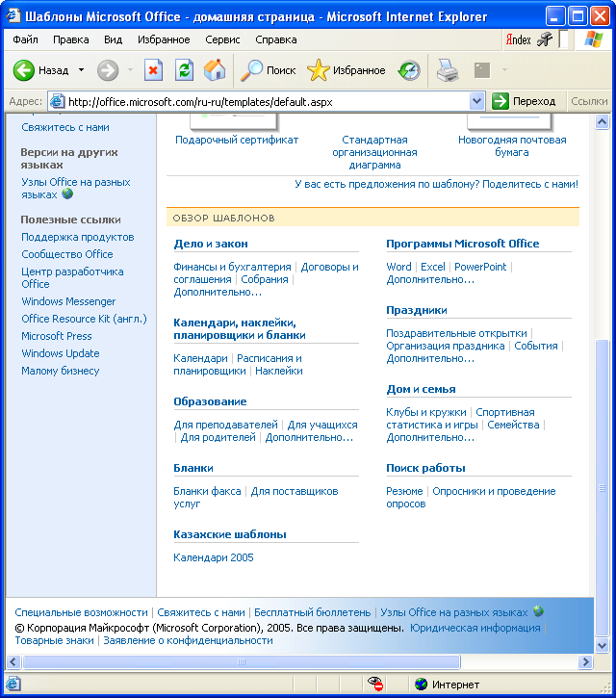Open dropdown arrow next to Edit icon
The image size is (616, 698).
pos(504,70)
